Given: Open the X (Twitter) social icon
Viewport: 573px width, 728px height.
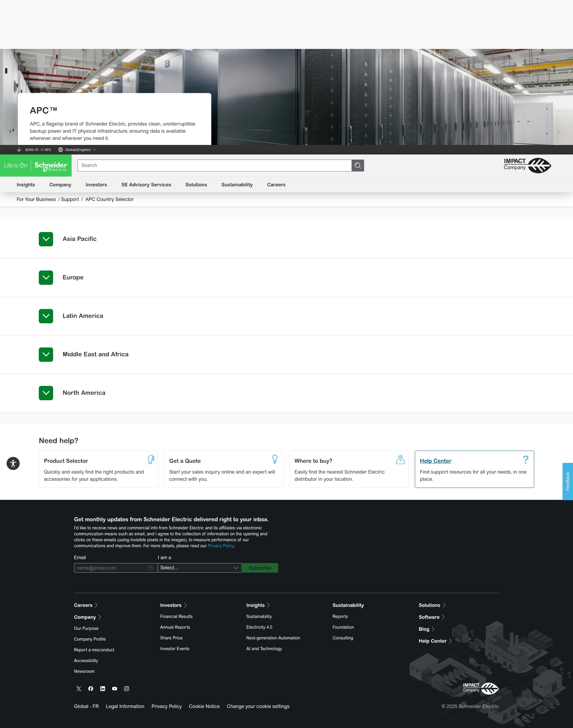Looking at the screenshot, I should coord(78,688).
